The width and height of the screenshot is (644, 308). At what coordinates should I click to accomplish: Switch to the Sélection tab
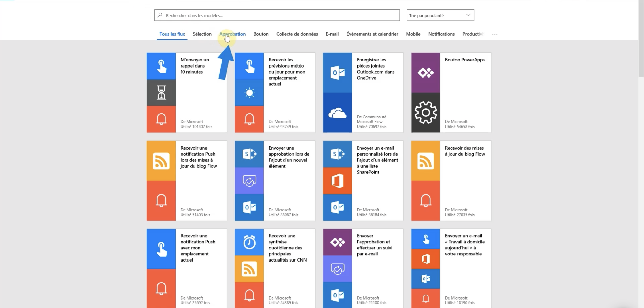click(x=202, y=34)
